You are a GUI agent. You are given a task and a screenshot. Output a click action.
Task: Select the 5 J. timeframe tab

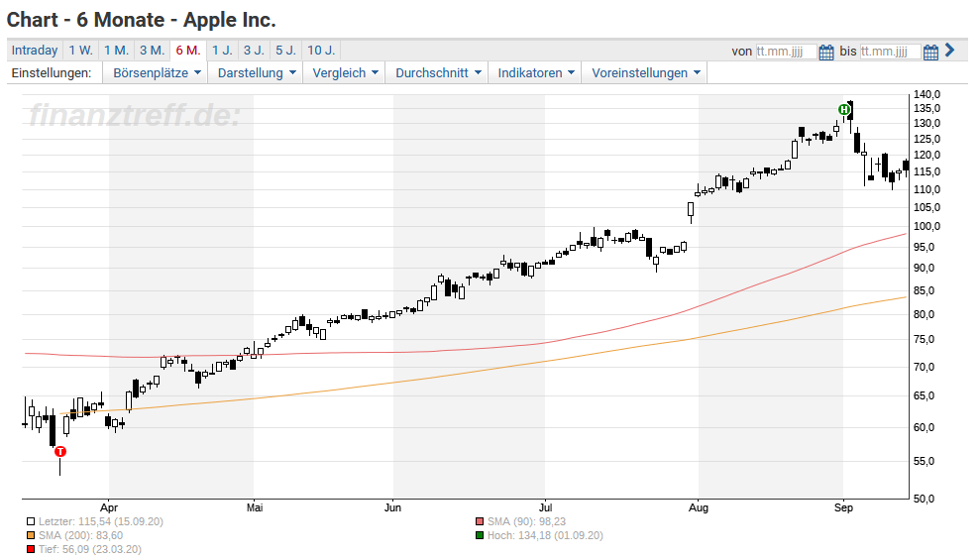285,51
